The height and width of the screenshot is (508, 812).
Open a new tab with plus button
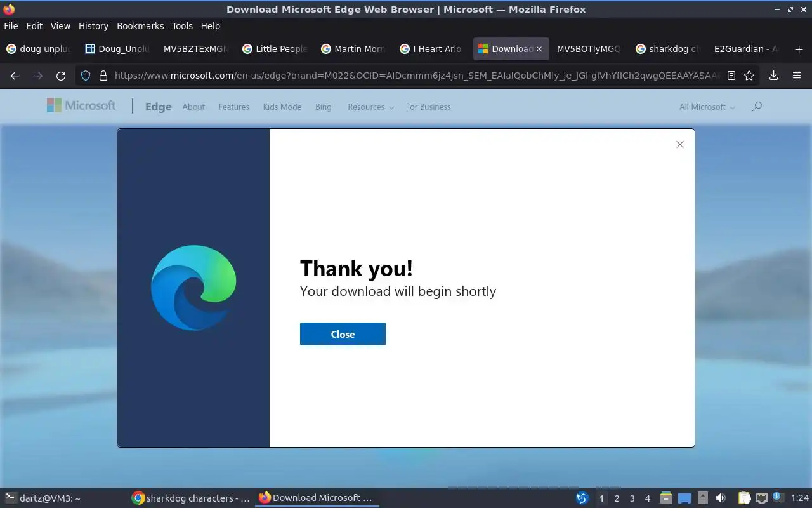click(x=799, y=49)
